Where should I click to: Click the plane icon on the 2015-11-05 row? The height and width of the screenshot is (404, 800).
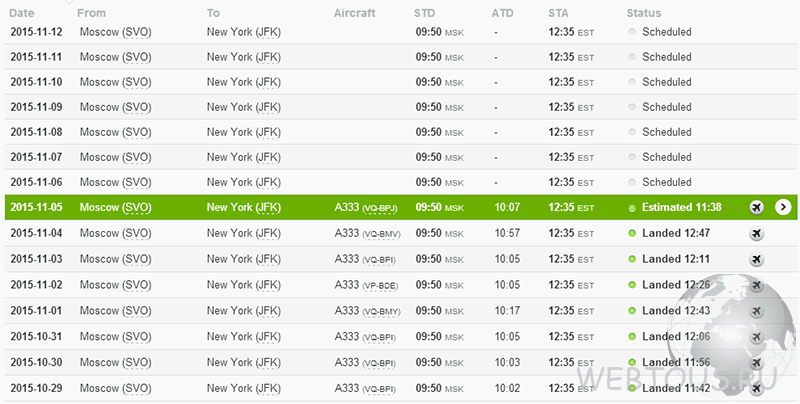pos(757,207)
